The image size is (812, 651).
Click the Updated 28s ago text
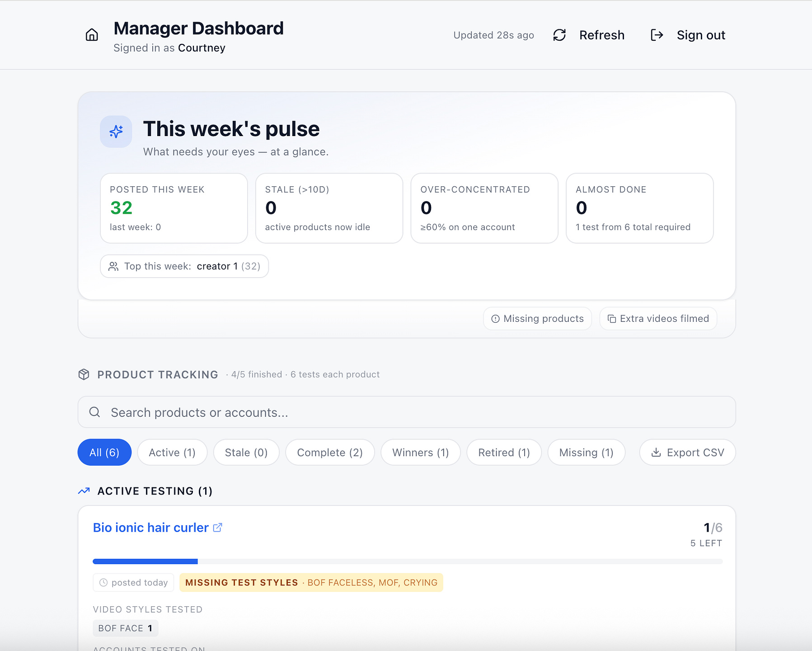493,35
